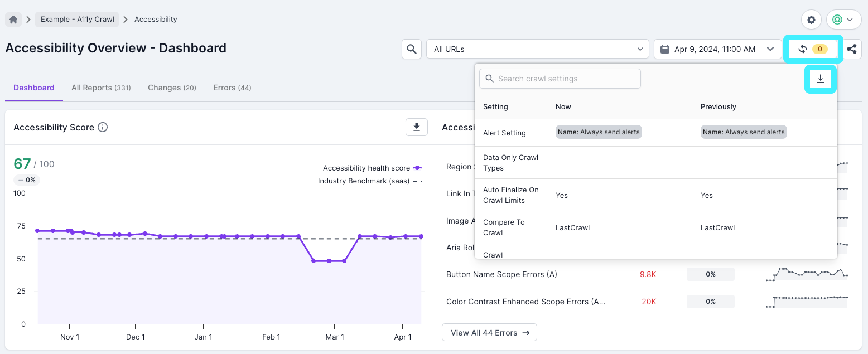Image resolution: width=868 pixels, height=354 pixels.
Task: Show the Accessibility Score info tooltip
Action: click(x=103, y=127)
